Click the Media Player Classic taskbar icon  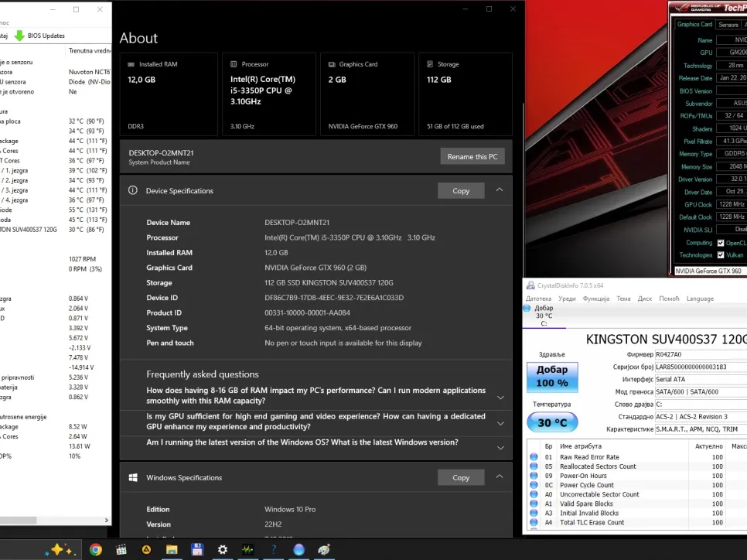121,550
